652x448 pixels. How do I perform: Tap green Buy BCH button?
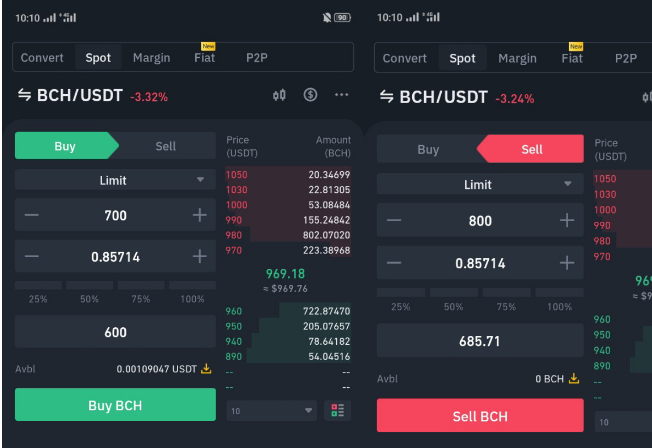(x=115, y=405)
